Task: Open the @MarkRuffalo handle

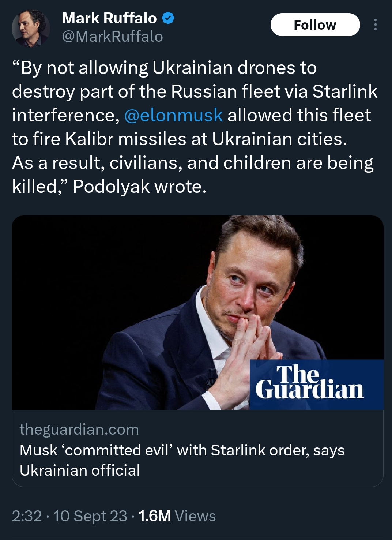Action: point(113,37)
